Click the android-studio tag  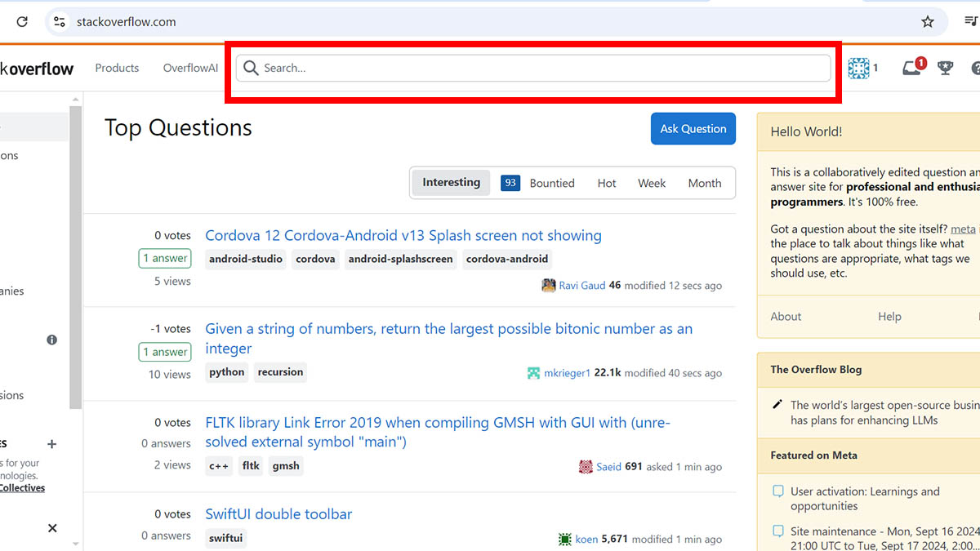coord(246,260)
